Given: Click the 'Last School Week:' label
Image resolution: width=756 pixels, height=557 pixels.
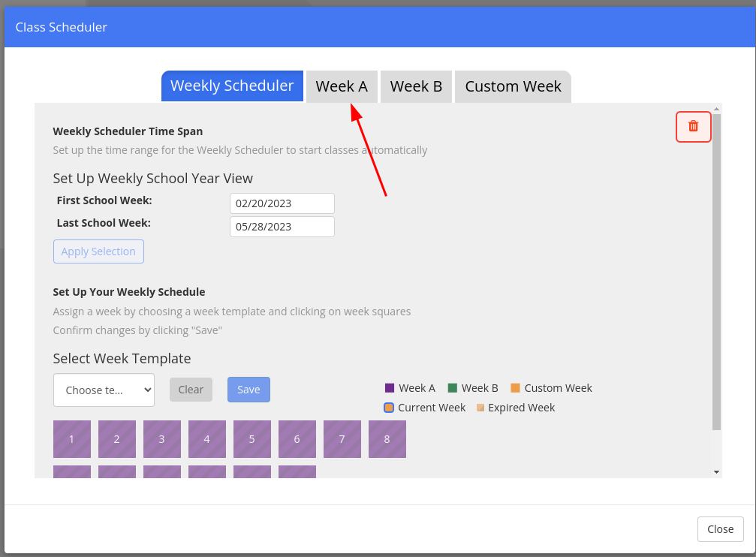Looking at the screenshot, I should pos(104,223).
